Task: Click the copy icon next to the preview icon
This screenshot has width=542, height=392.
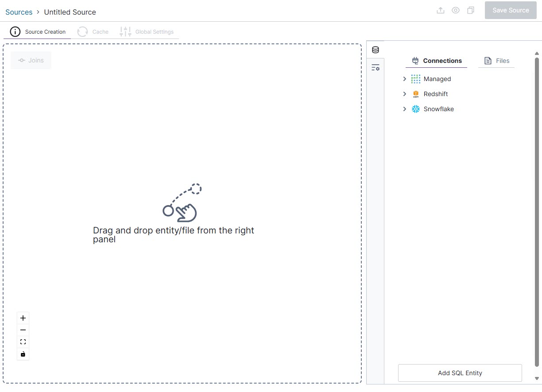Action: click(x=471, y=10)
